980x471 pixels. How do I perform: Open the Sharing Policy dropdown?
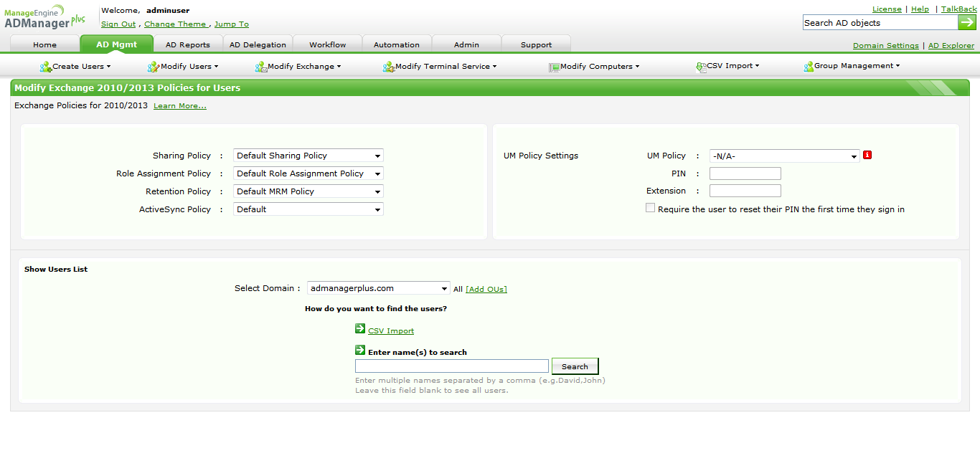[x=308, y=156]
